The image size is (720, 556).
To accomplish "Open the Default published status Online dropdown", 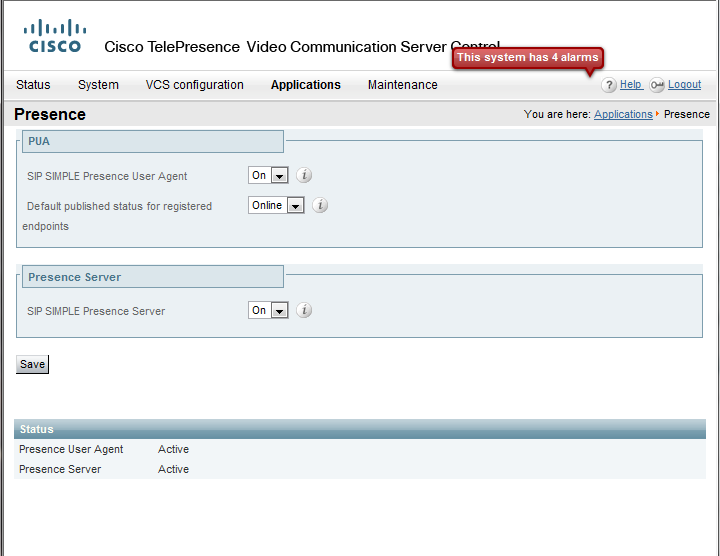I will pyautogui.click(x=276, y=205).
